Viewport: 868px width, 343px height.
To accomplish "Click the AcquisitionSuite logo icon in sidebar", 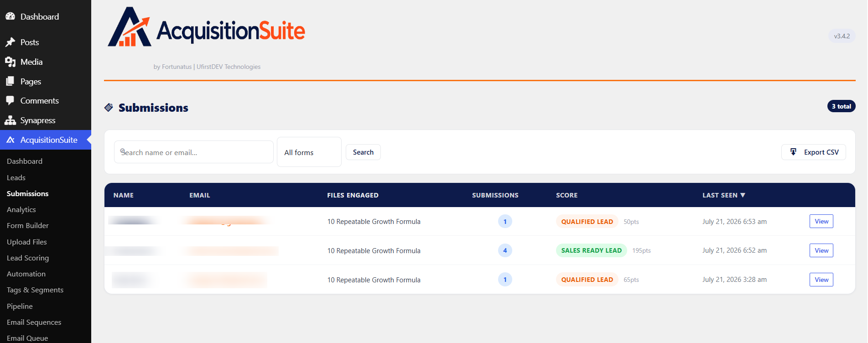I will [x=10, y=140].
